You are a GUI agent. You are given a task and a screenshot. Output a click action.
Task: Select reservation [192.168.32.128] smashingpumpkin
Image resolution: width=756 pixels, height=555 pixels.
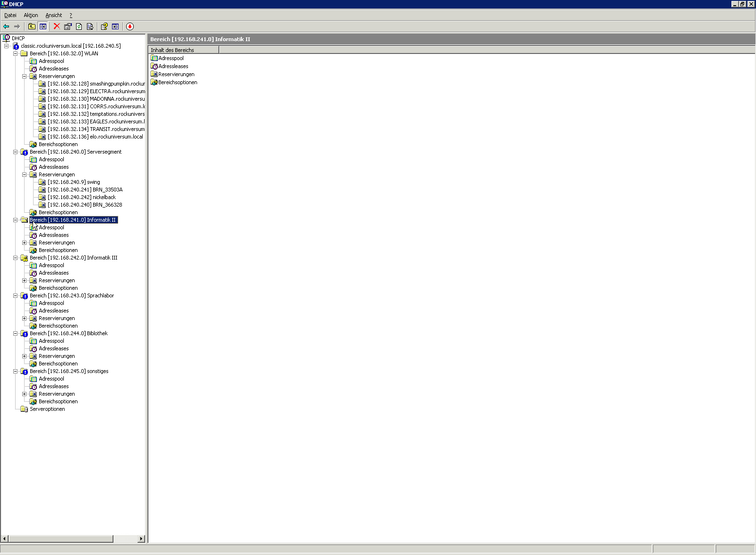(x=96, y=84)
